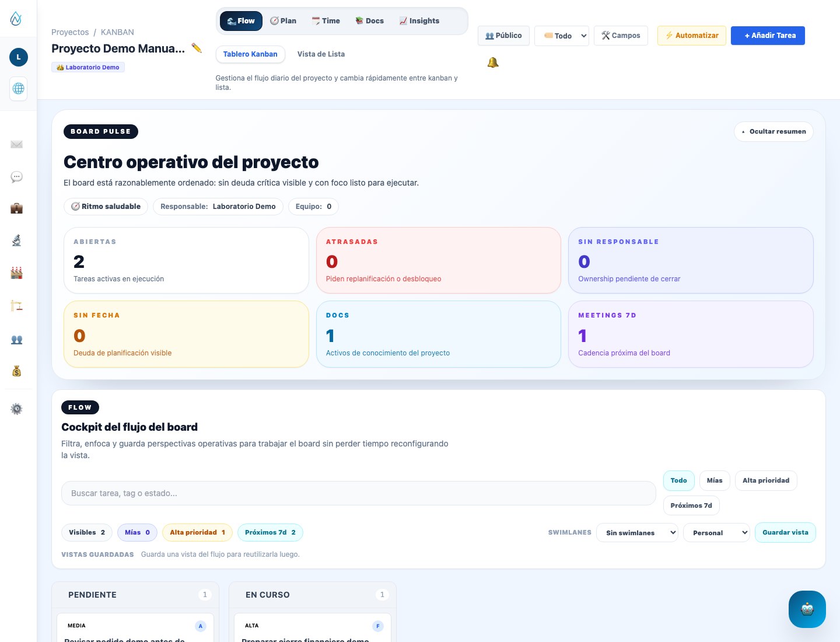The width and height of the screenshot is (840, 642).
Task: Switch to the Time tab
Action: click(x=325, y=21)
